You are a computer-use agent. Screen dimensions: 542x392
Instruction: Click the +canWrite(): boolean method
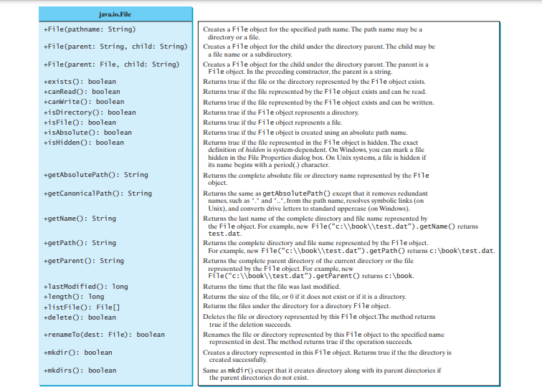point(84,102)
